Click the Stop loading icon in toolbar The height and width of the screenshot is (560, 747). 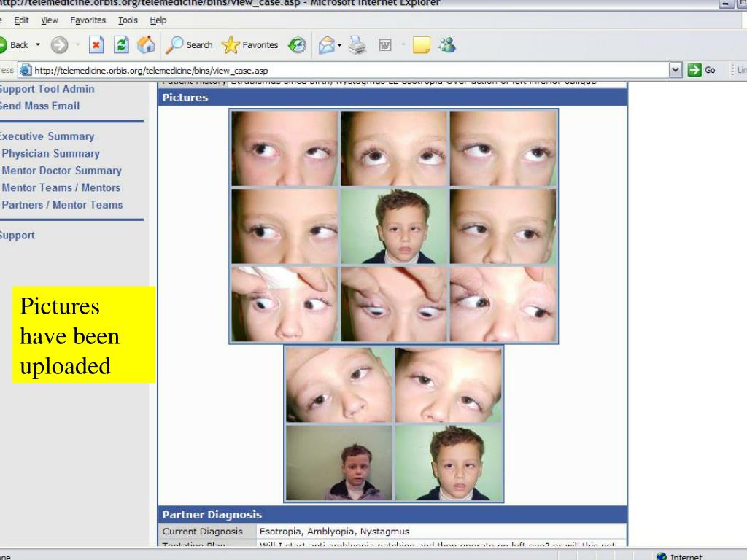tap(96, 45)
